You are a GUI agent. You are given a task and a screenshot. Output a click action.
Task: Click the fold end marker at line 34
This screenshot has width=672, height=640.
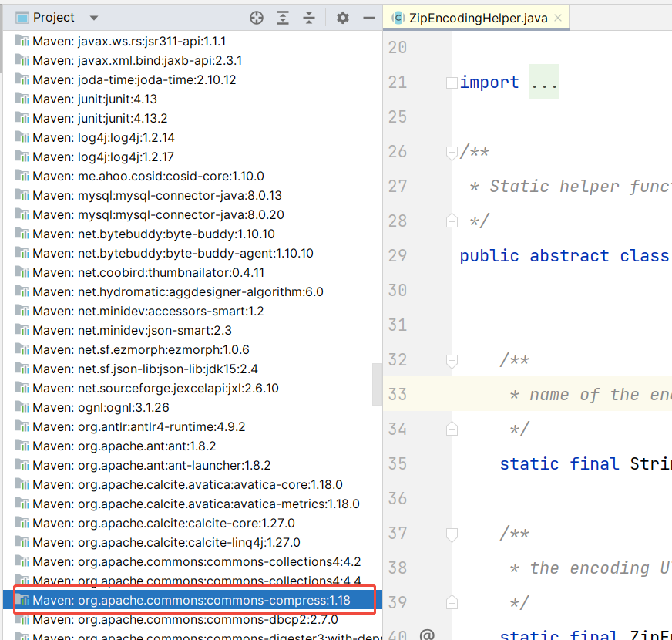pos(452,429)
